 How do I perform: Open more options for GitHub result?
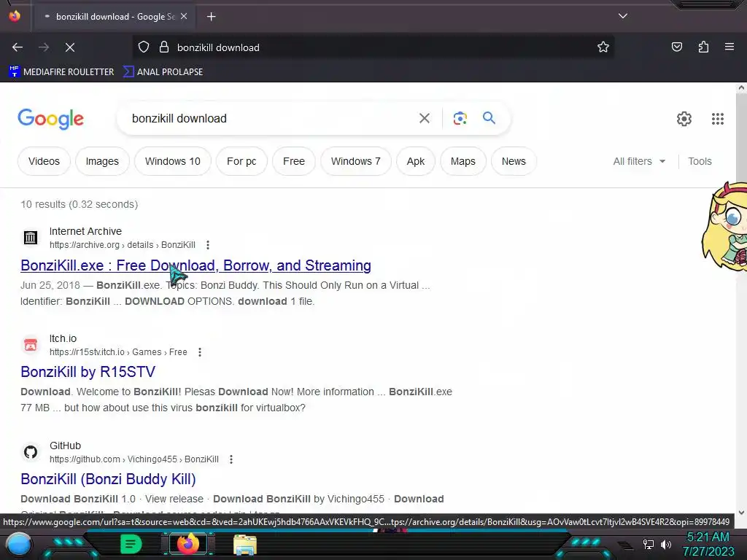click(231, 459)
